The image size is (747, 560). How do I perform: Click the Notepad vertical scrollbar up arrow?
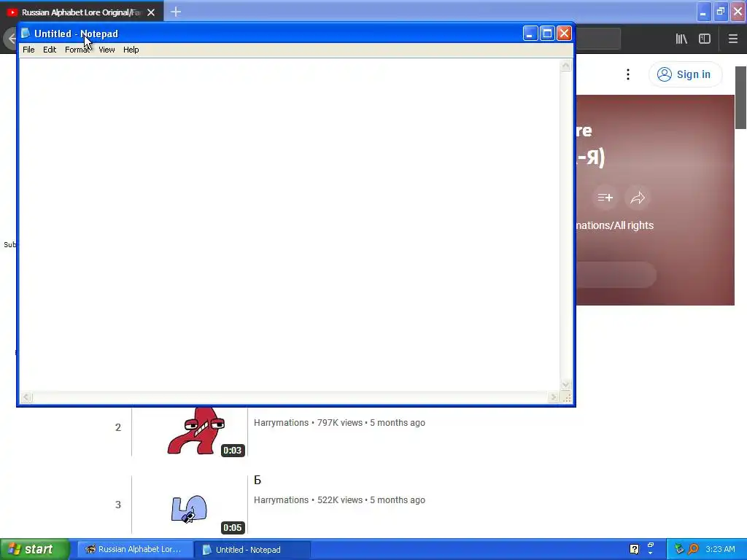tap(565, 66)
